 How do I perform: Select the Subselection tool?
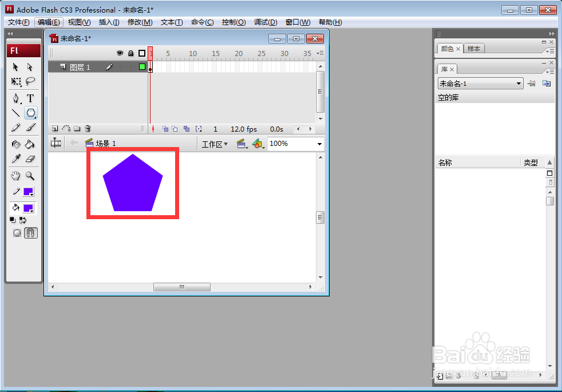[30, 67]
